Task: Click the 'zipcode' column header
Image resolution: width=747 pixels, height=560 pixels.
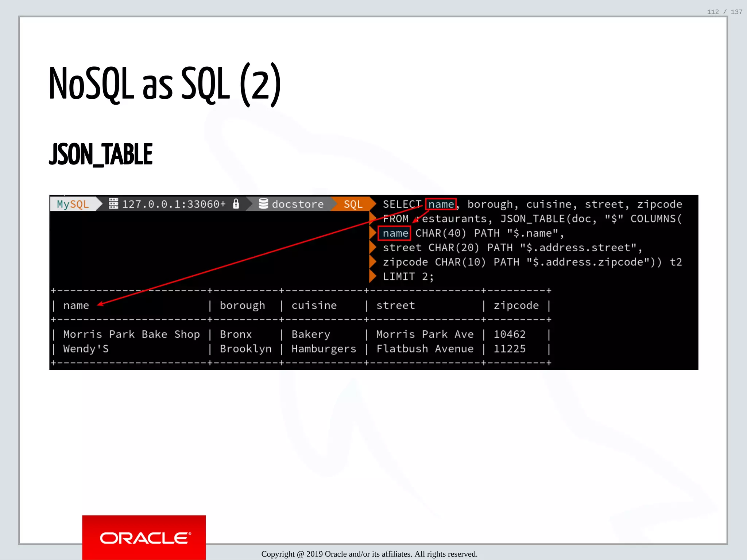Action: pyautogui.click(x=516, y=306)
